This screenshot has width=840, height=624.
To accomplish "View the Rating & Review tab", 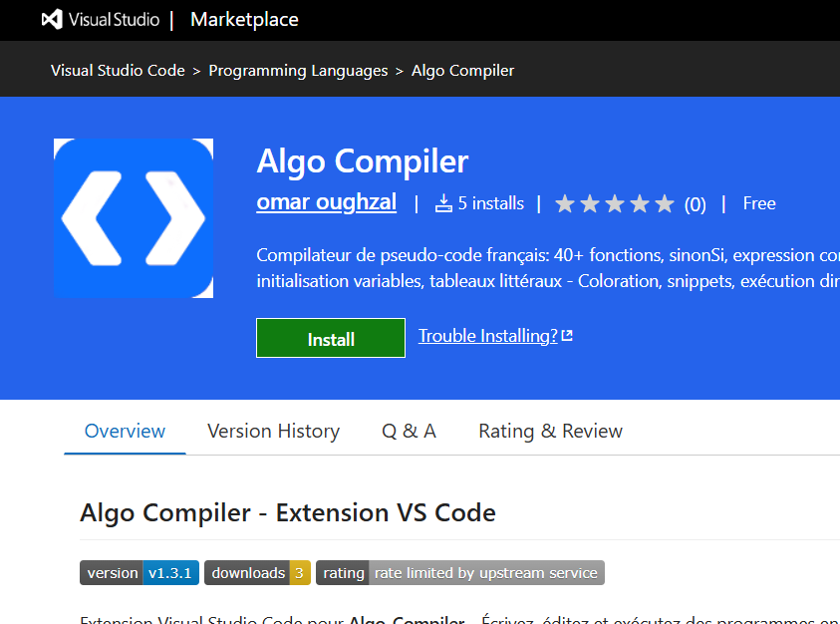I will [550, 431].
